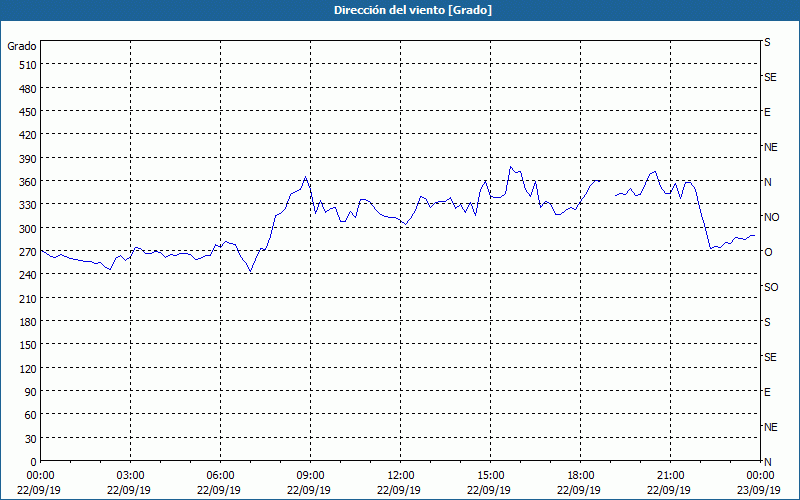Screen dimensions: 800x500
Task: Select the 240 degree axis label
Action: [29, 275]
